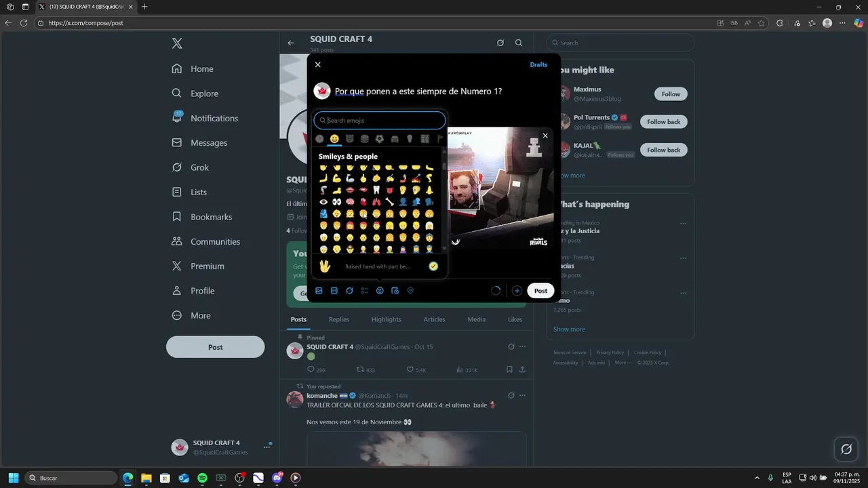868x488 pixels.
Task: Tag a location with the pin icon
Action: tap(410, 291)
